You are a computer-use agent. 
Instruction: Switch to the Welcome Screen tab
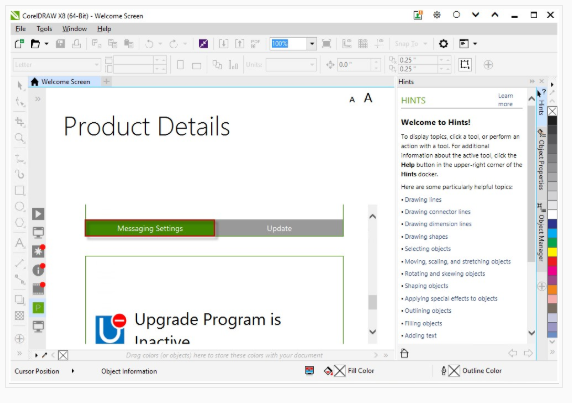click(65, 82)
